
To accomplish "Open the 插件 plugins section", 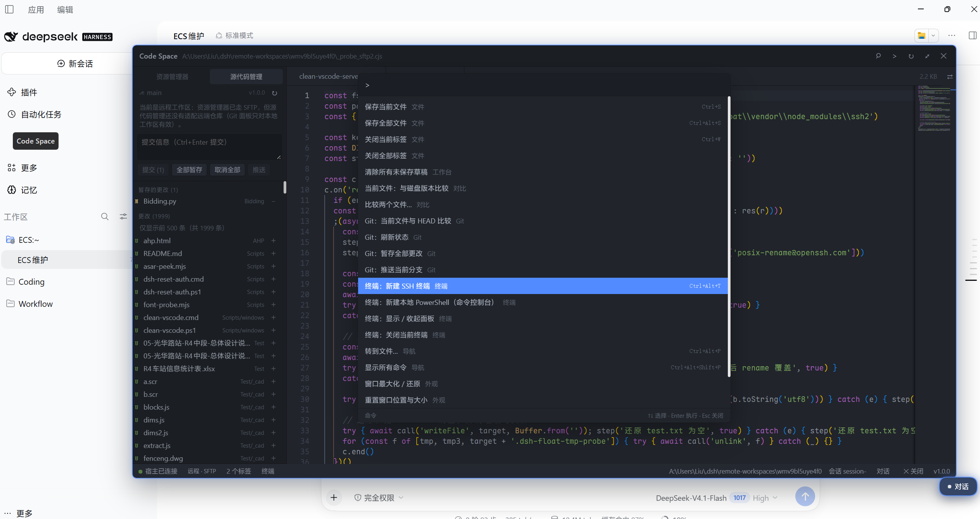I will click(x=23, y=92).
